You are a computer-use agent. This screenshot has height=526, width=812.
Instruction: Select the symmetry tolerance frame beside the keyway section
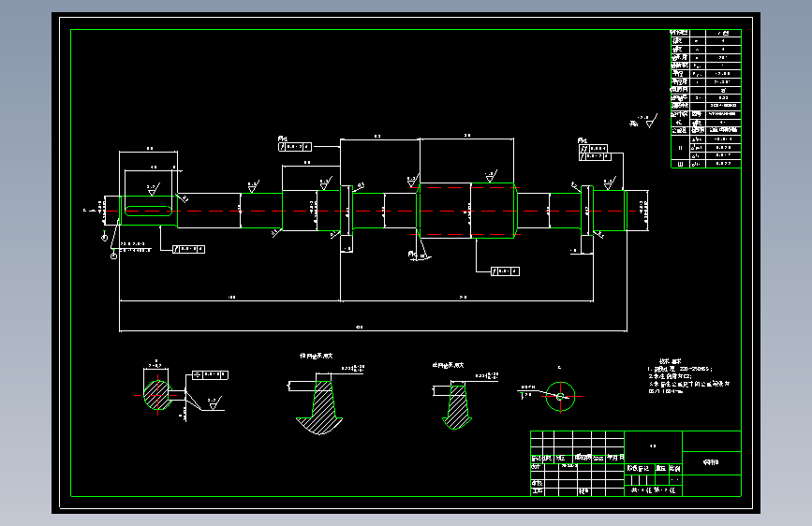[x=210, y=374]
